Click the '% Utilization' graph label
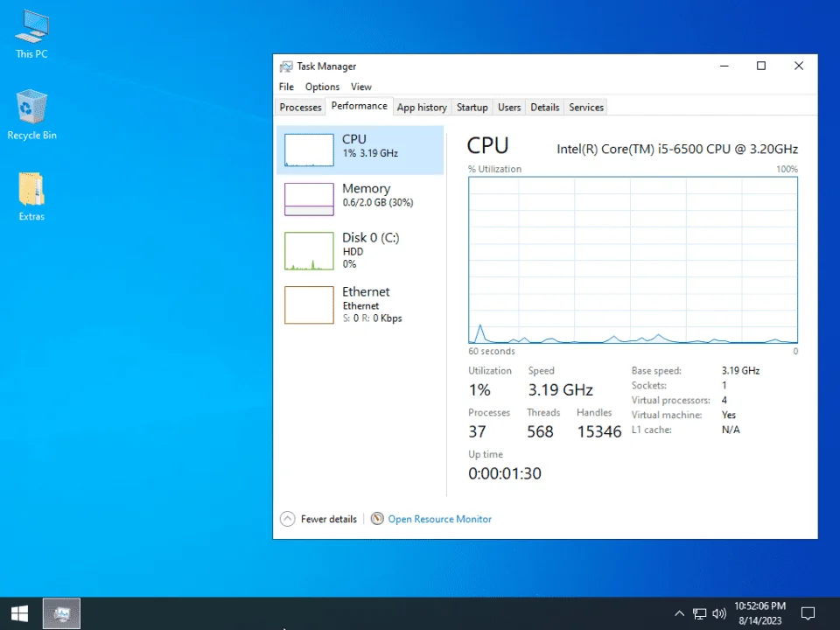Viewport: 840px width, 630px height. [494, 169]
